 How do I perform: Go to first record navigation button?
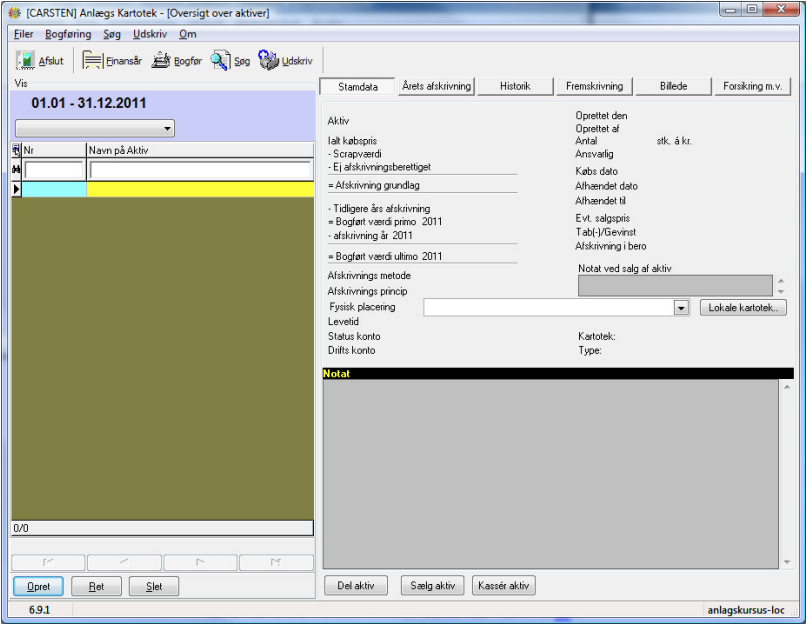coord(48,562)
